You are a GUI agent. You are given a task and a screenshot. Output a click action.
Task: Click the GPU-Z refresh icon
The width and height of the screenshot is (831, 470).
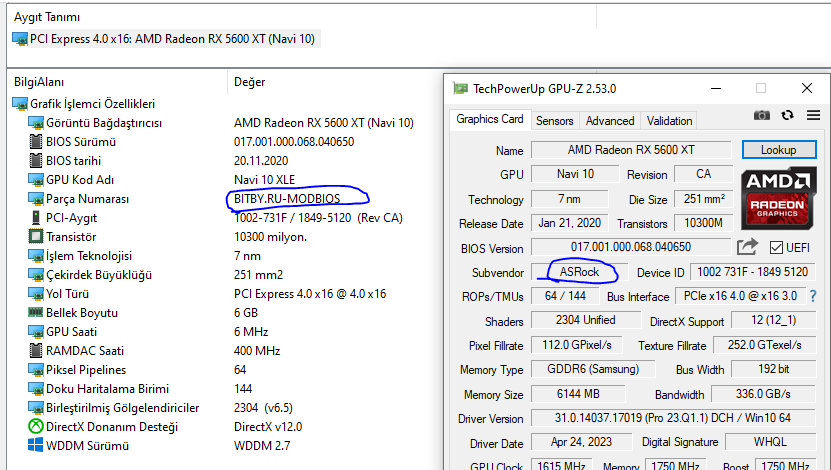point(788,115)
